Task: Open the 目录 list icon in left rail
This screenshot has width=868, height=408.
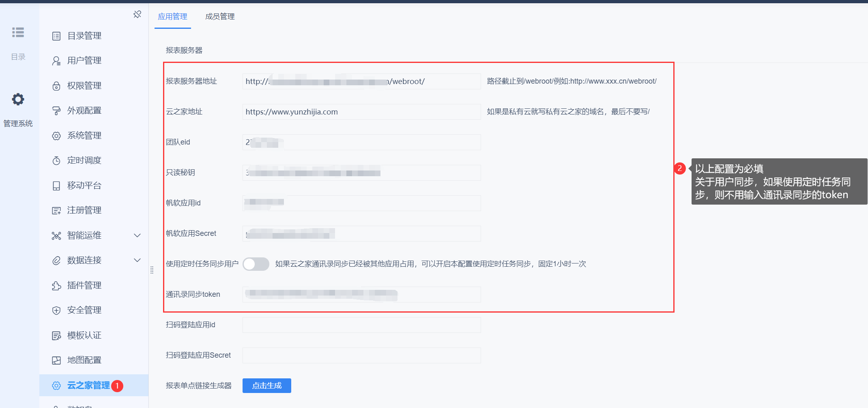Action: pyautogui.click(x=18, y=32)
